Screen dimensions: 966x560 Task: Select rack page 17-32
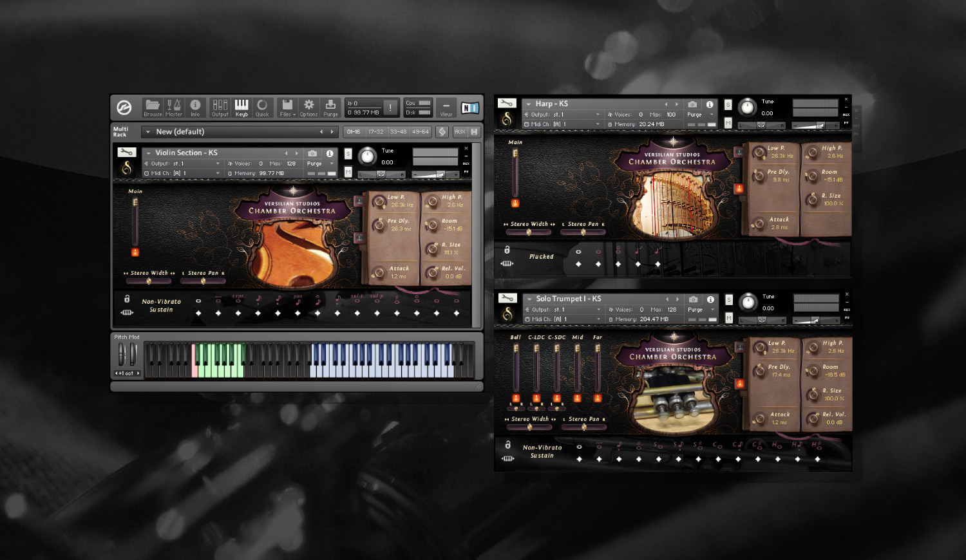pyautogui.click(x=376, y=132)
